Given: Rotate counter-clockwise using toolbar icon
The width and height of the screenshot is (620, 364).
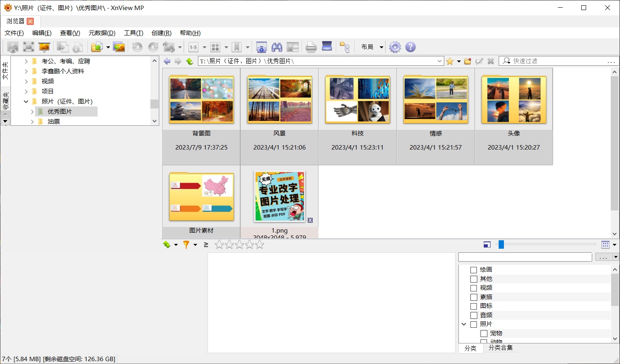Looking at the screenshot, I should (x=137, y=47).
